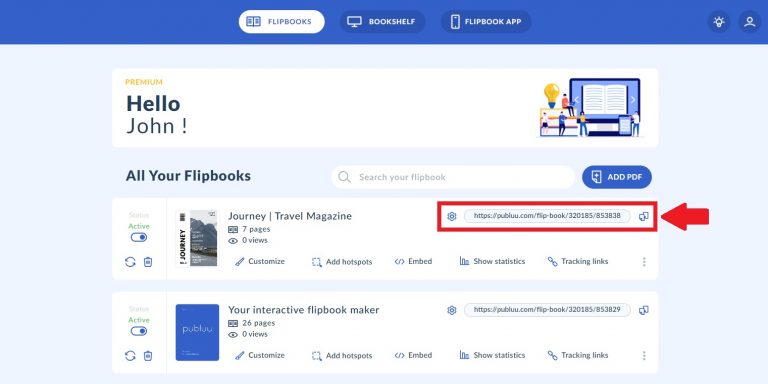Viewport: 768px width, 384px height.
Task: Click the PREMIUM label
Action: [144, 82]
